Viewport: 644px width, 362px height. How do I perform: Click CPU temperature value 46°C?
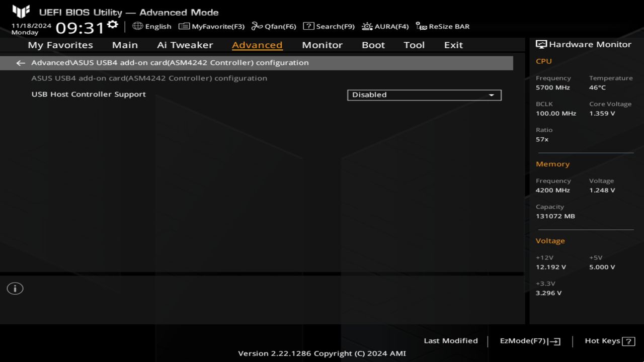coord(597,87)
